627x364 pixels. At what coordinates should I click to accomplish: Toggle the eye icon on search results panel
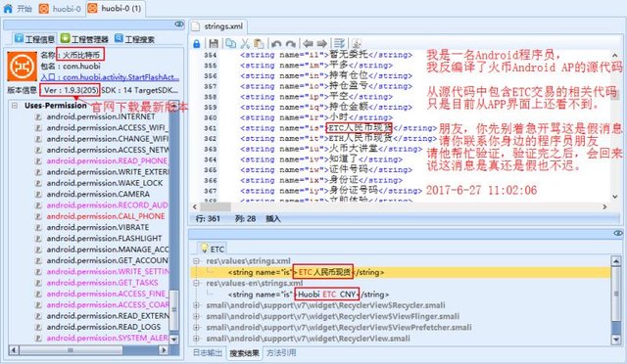coord(618,233)
